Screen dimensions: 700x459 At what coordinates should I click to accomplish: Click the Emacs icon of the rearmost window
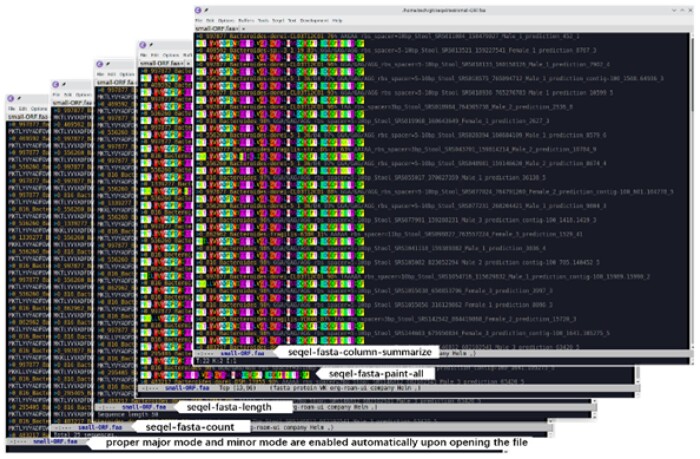[x=11, y=98]
